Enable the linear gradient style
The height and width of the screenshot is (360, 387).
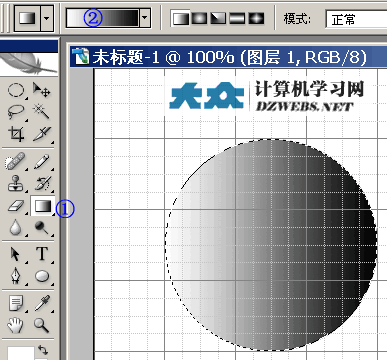click(x=180, y=19)
